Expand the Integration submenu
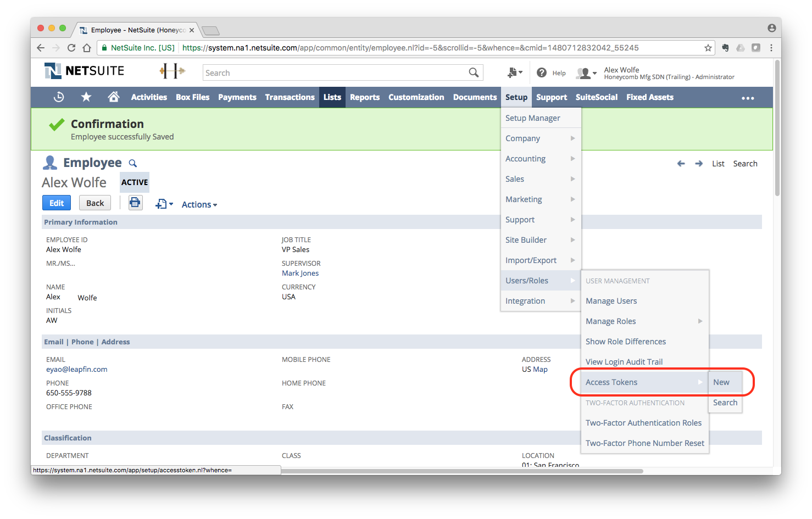 point(541,301)
